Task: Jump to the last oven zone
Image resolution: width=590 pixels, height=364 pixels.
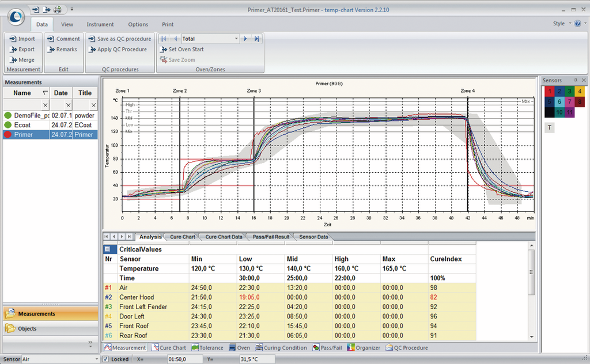Action: pos(257,39)
